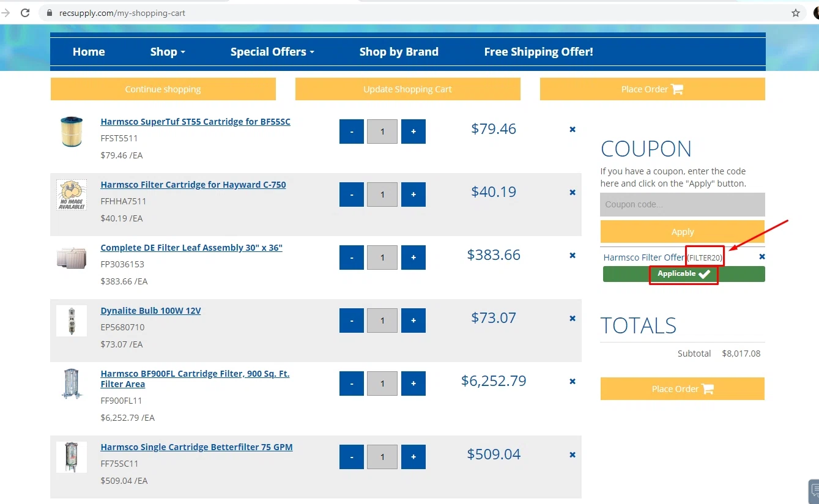Click the $6,252.79 line total
Viewport: 819px width, 504px height.
pos(494,381)
